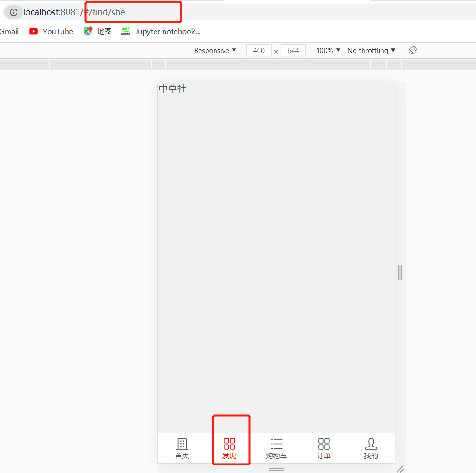This screenshot has height=473, width=476.
Task: Select the 首页 home icon
Action: (x=182, y=444)
